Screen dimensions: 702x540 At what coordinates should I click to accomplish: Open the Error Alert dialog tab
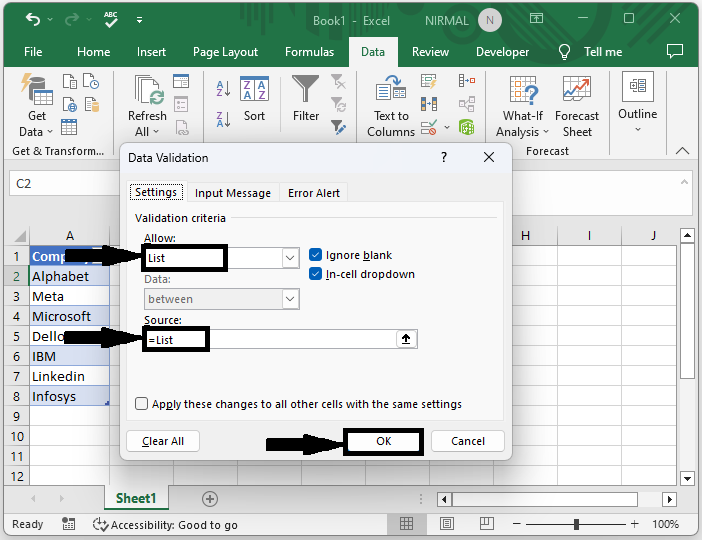[314, 193]
